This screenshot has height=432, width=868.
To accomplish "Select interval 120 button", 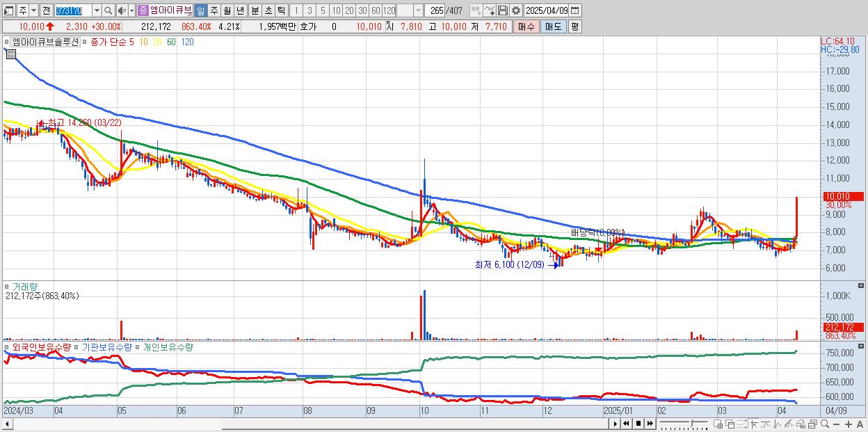I will [389, 10].
